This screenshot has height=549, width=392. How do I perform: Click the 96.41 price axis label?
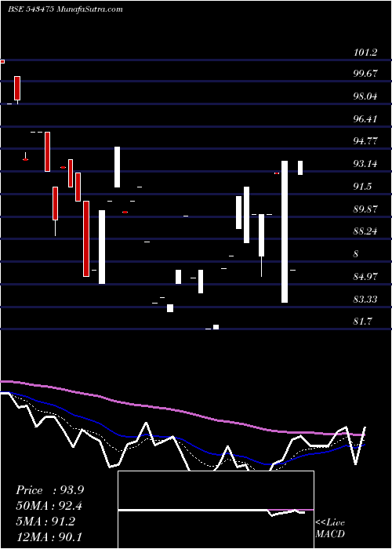pos(365,118)
